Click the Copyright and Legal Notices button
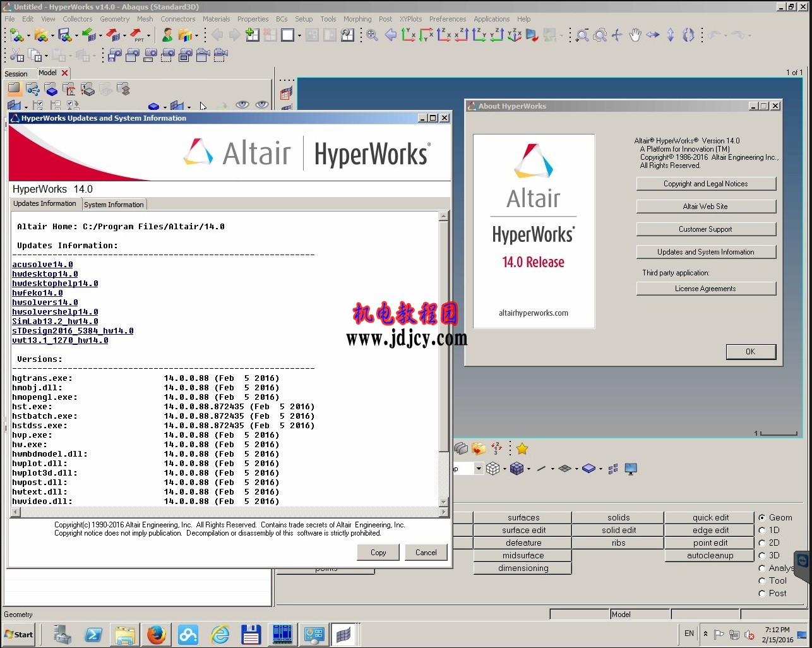The width and height of the screenshot is (812, 648). tap(706, 184)
